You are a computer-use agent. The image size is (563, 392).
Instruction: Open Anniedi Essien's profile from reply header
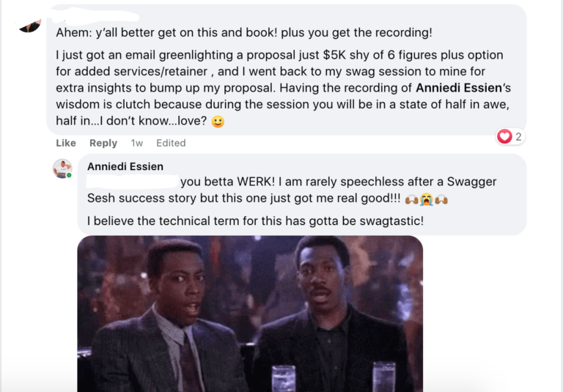pyautogui.click(x=125, y=166)
